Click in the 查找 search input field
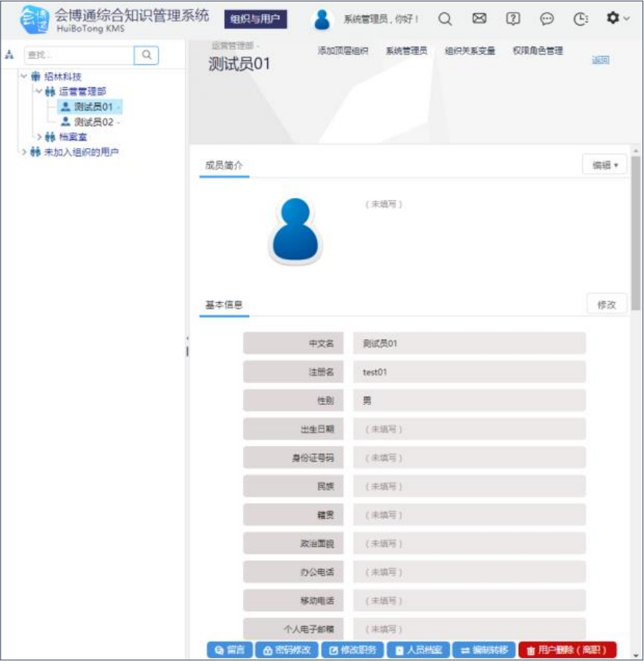This screenshot has width=644, height=661. [x=79, y=54]
